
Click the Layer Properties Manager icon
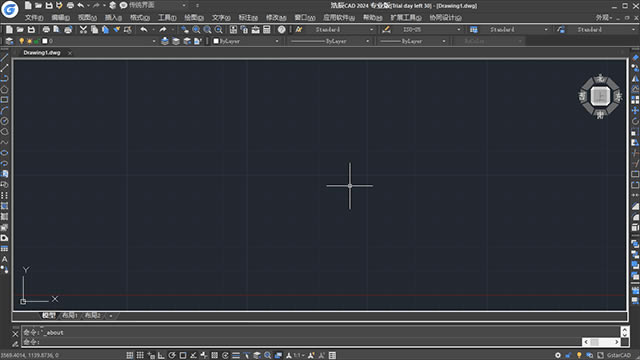pos(9,41)
